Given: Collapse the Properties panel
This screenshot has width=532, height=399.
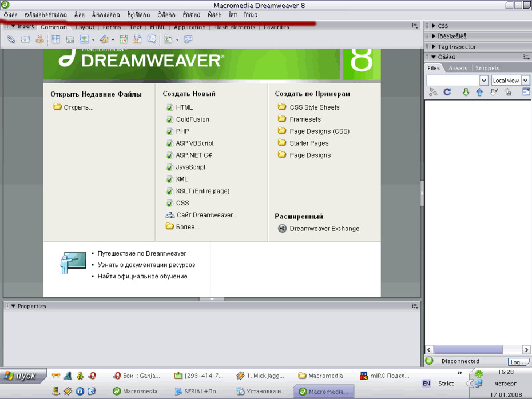Looking at the screenshot, I should [13, 306].
